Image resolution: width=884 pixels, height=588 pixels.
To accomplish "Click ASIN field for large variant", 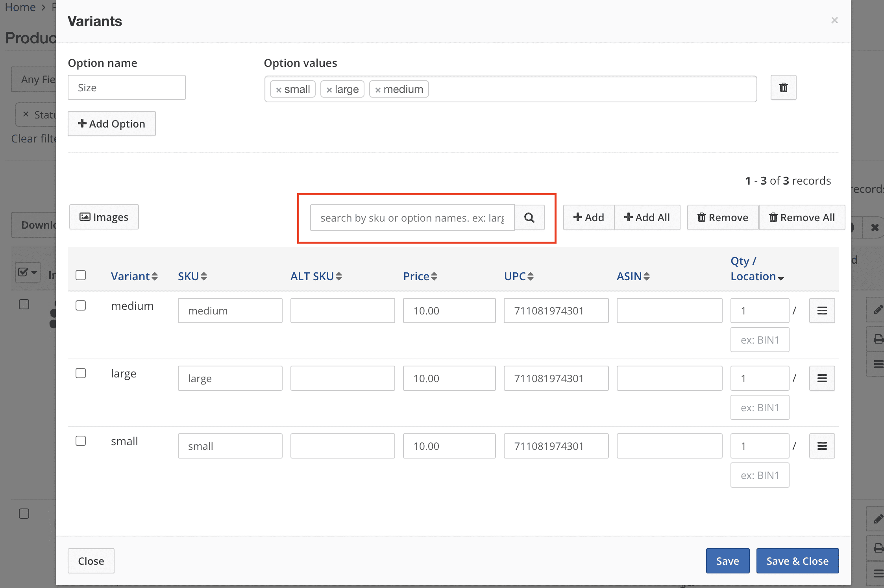I will click(669, 378).
